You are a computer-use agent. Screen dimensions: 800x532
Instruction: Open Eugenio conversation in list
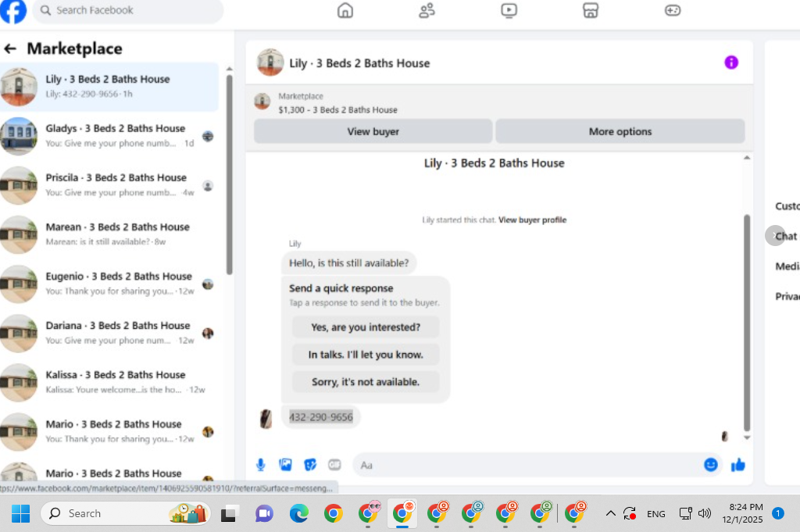click(109, 284)
